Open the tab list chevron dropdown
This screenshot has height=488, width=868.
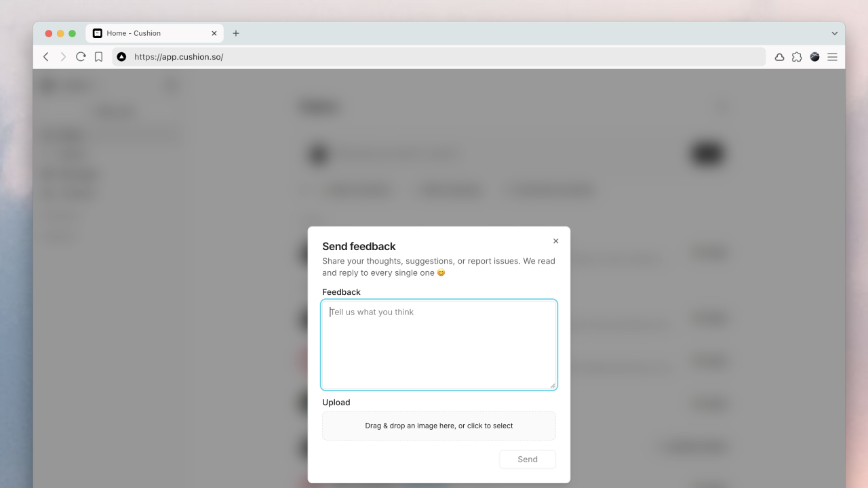point(834,33)
